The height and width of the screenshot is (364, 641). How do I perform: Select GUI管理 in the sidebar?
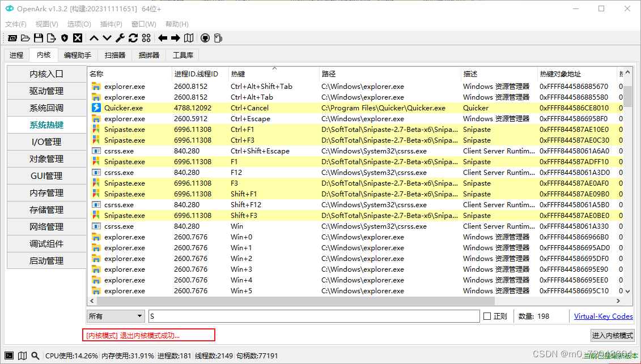coord(46,176)
